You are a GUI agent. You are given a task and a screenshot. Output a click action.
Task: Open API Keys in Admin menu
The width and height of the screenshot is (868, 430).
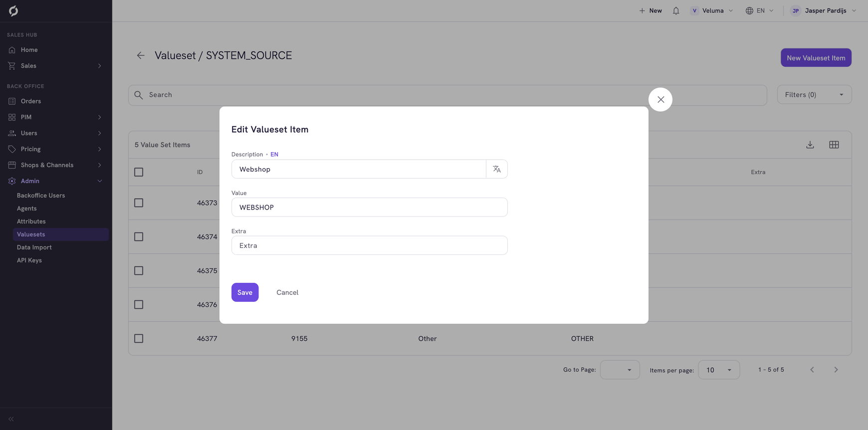coord(29,260)
